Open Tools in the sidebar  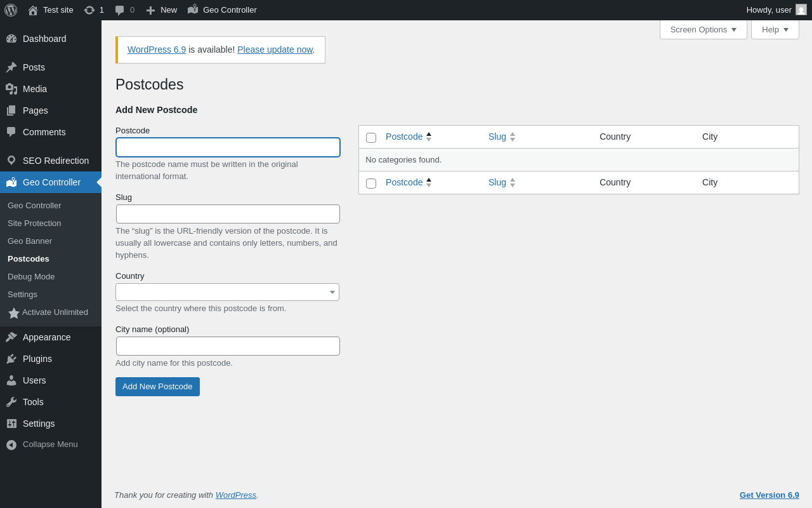pyautogui.click(x=33, y=402)
